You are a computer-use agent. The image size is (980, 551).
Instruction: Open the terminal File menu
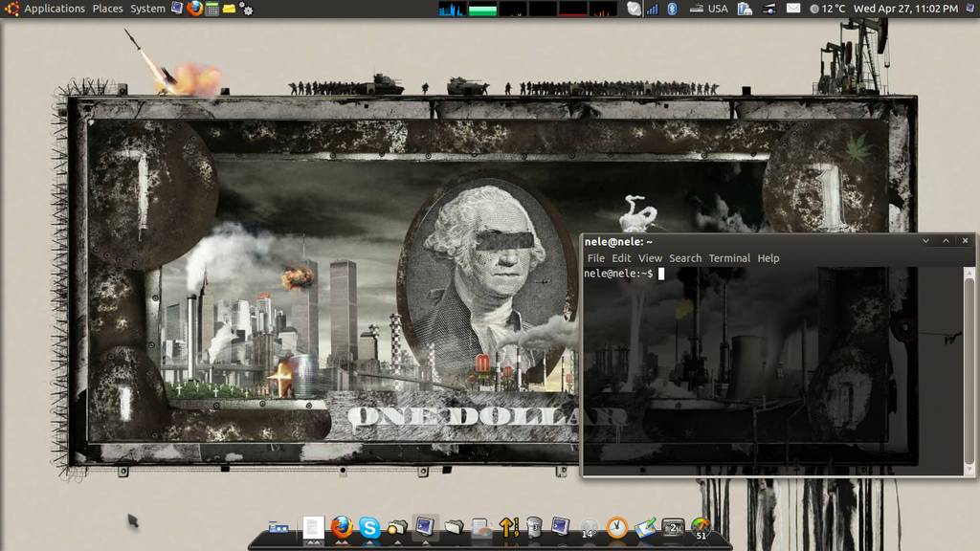pos(595,258)
